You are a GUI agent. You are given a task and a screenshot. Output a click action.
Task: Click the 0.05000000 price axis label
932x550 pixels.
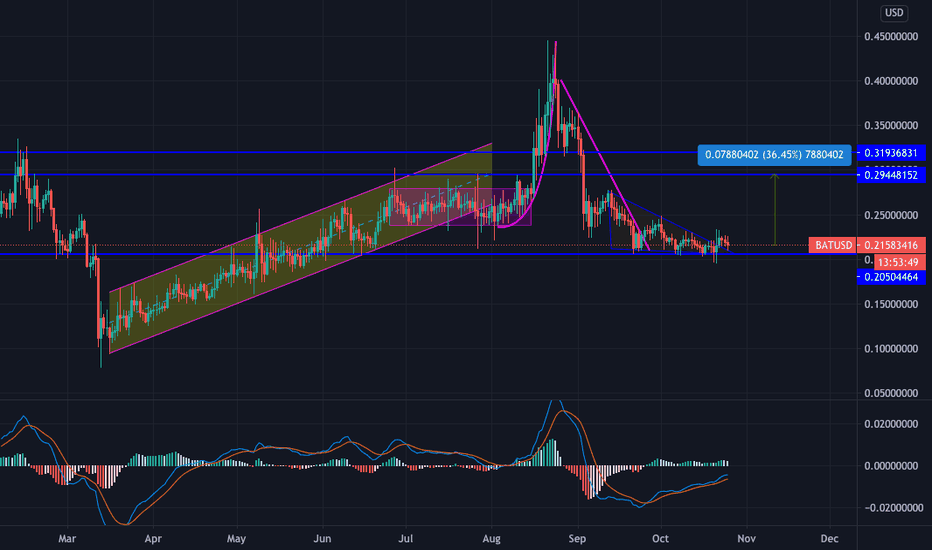pyautogui.click(x=891, y=393)
